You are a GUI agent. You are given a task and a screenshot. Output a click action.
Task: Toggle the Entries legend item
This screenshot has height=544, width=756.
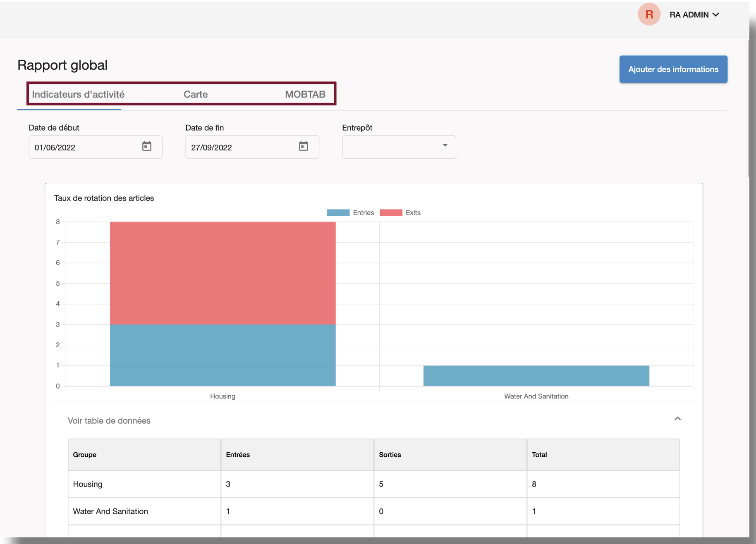click(363, 212)
